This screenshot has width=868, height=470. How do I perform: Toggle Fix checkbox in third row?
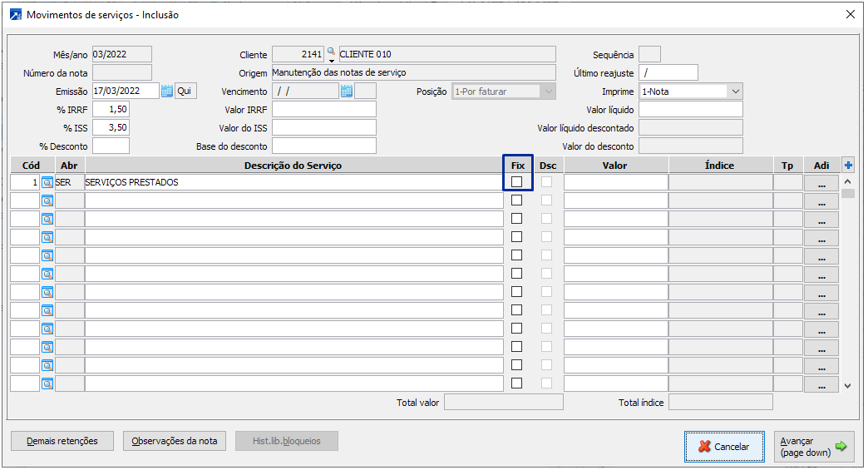tap(516, 218)
